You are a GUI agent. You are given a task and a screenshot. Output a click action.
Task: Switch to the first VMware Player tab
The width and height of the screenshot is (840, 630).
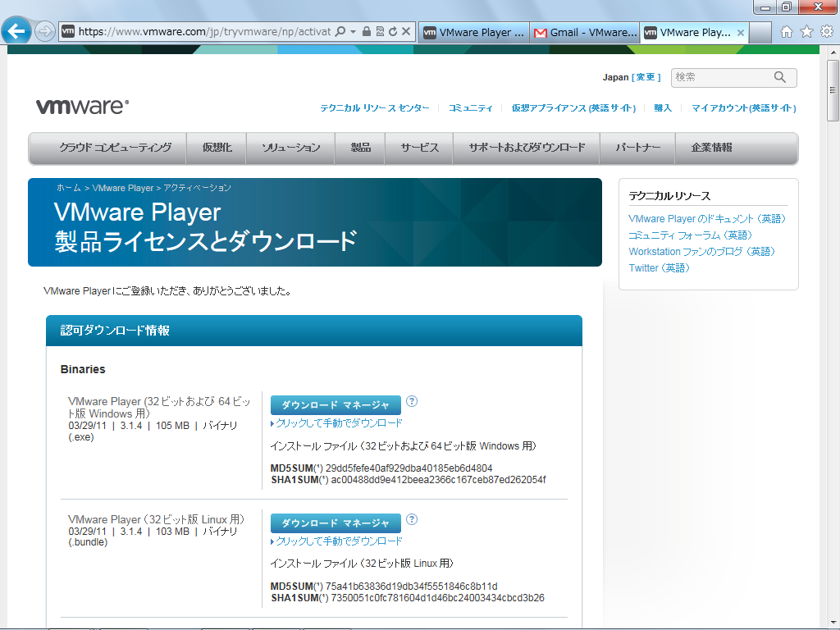coord(474,33)
